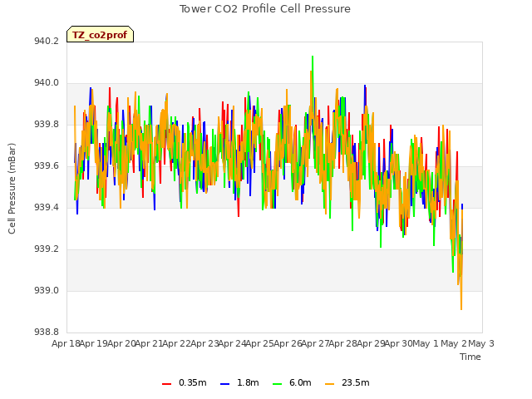Click the May 1 x-axis label
The height and width of the screenshot is (399, 532).
425,343
